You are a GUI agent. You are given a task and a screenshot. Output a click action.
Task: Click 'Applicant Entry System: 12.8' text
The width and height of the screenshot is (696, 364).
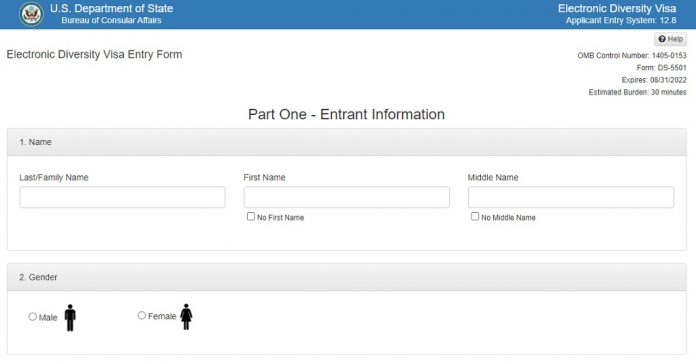[x=621, y=20]
